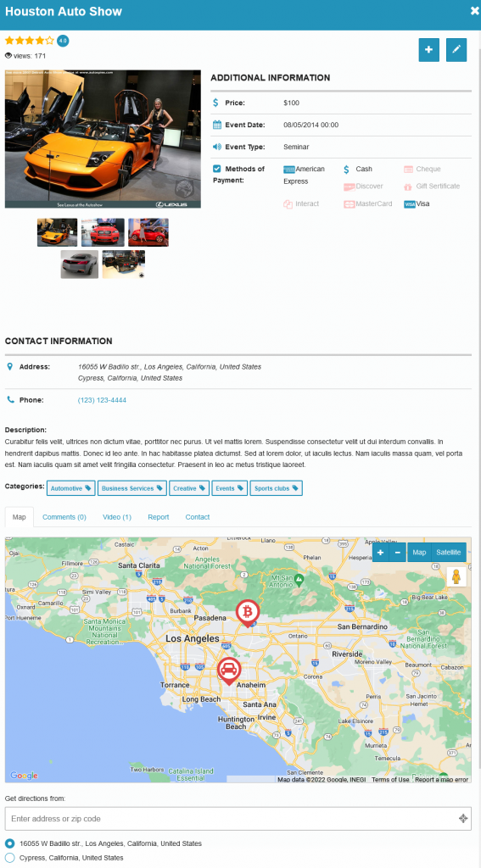The height and width of the screenshot is (868, 481).
Task: Call the (123) 123-4444 phone link
Action: tap(102, 400)
